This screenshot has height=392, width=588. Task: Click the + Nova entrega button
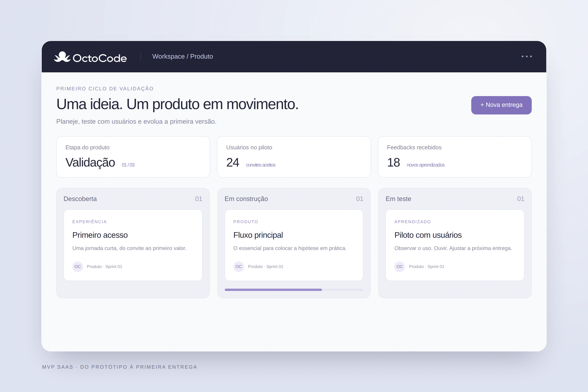(x=501, y=105)
